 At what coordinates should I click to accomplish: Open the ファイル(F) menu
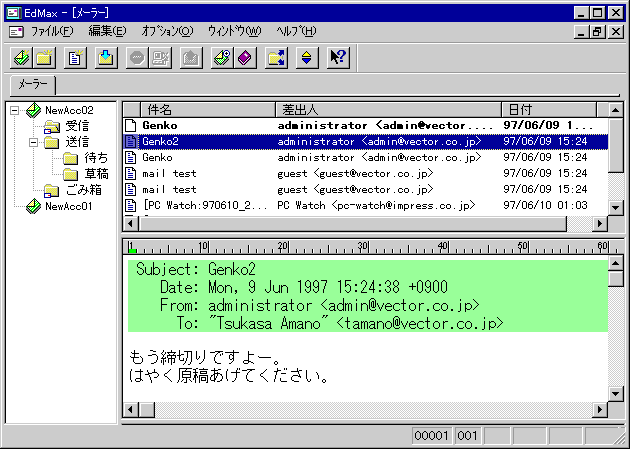coord(52,31)
